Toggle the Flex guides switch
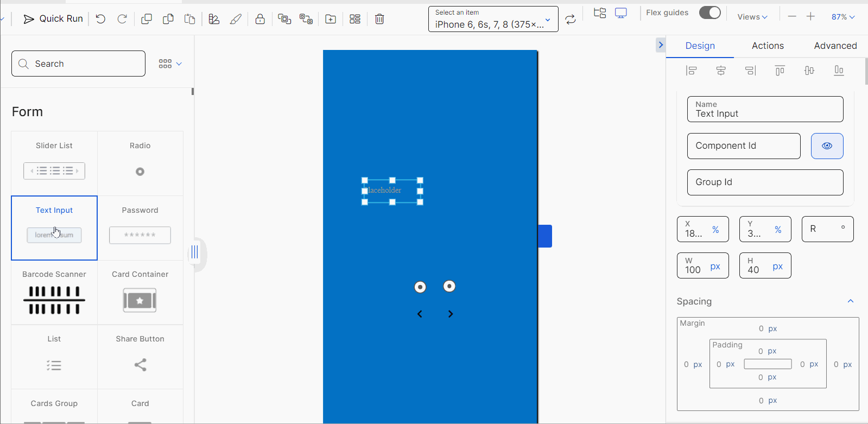Screen dimensions: 868x424 coord(709,12)
